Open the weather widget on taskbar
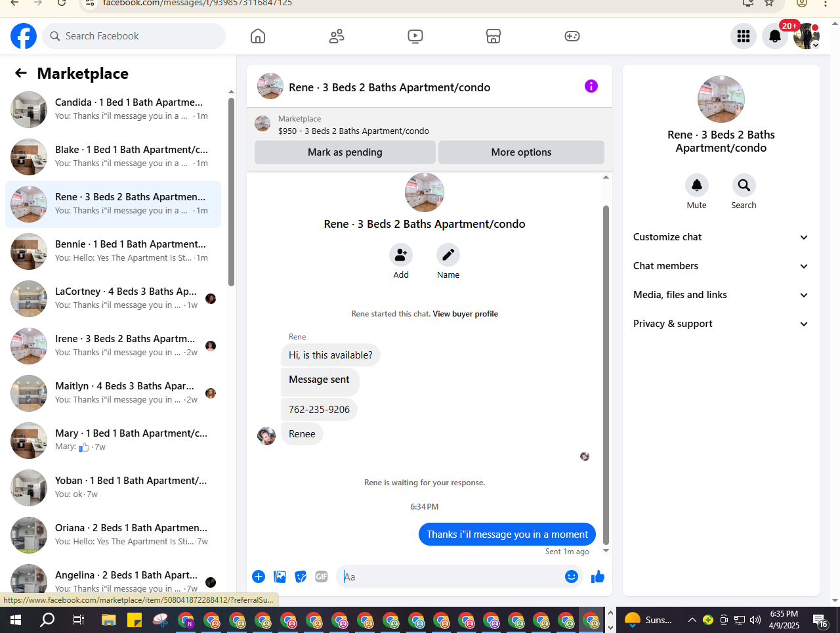This screenshot has height=633, width=840. pos(648,620)
